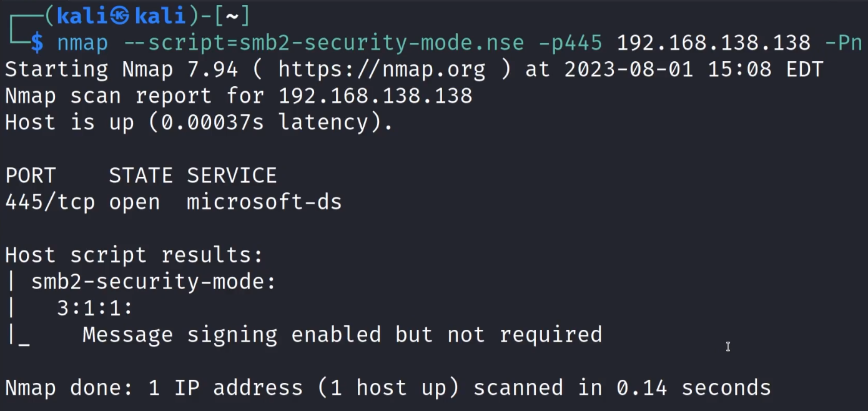Click the target IP in the command line
The width and height of the screenshot is (868, 411).
pyautogui.click(x=714, y=43)
